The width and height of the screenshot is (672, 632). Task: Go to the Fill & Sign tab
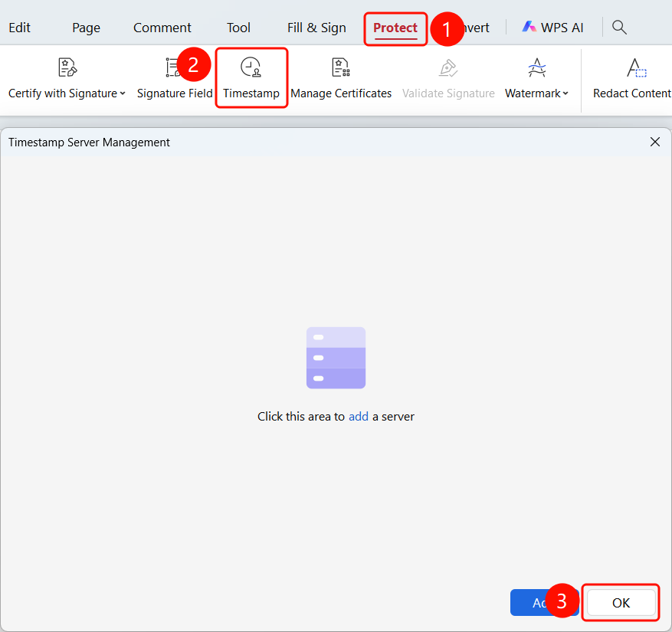pyautogui.click(x=316, y=28)
